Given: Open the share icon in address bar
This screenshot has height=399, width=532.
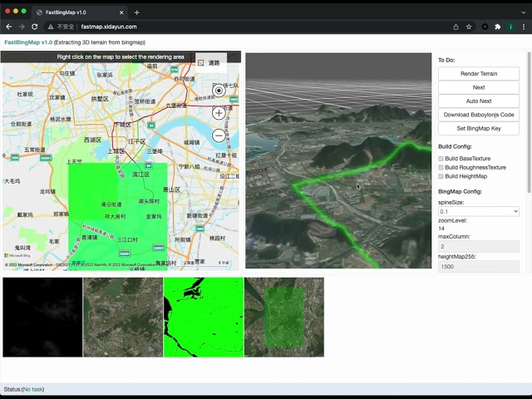Looking at the screenshot, I should click(x=456, y=27).
